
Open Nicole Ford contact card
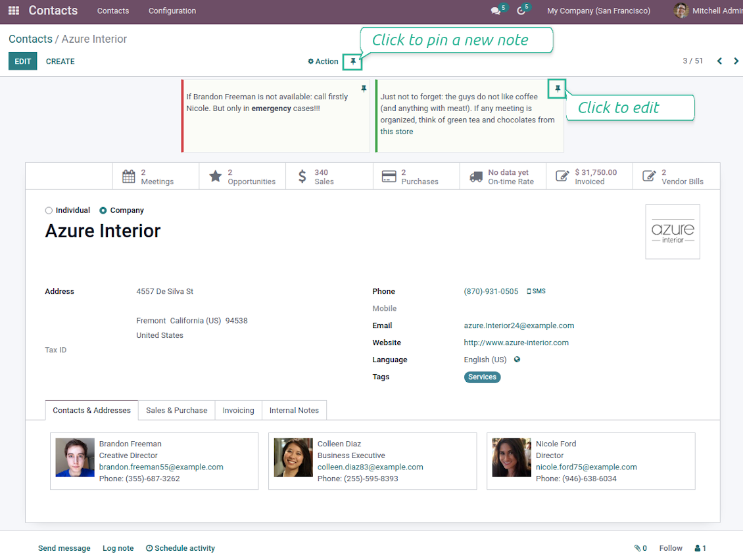591,461
